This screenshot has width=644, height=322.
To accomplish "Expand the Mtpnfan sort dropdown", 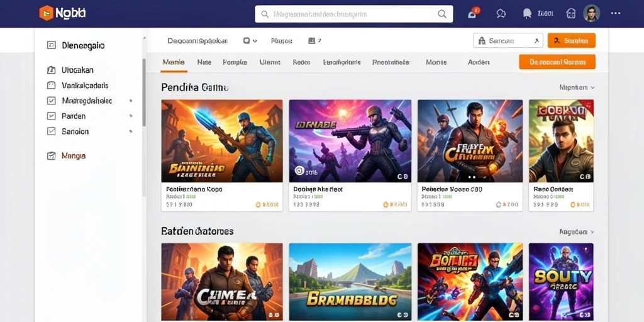I will click(577, 87).
